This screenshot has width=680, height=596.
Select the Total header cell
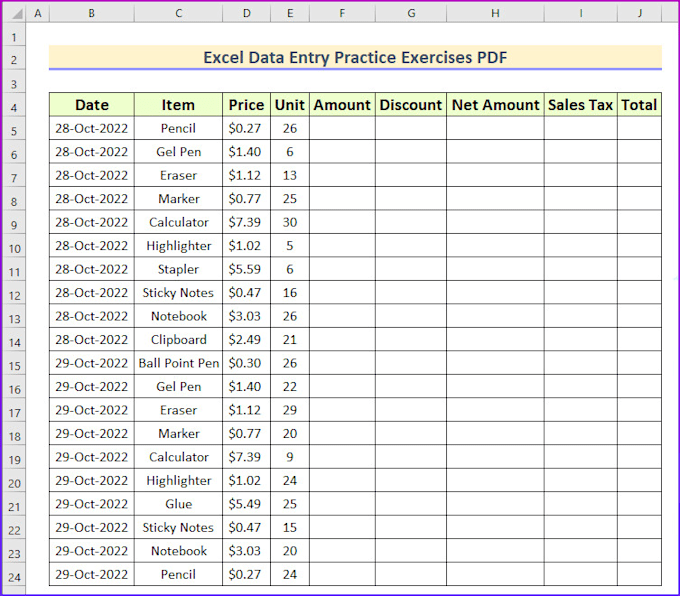(639, 104)
